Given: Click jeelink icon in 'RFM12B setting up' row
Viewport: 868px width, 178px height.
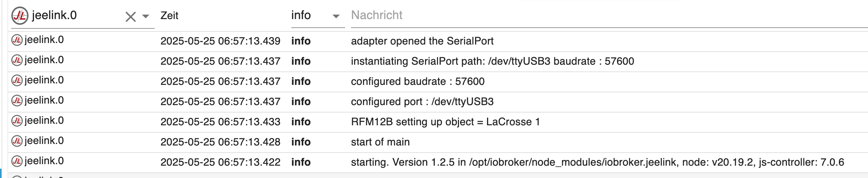Looking at the screenshot, I should tap(17, 121).
